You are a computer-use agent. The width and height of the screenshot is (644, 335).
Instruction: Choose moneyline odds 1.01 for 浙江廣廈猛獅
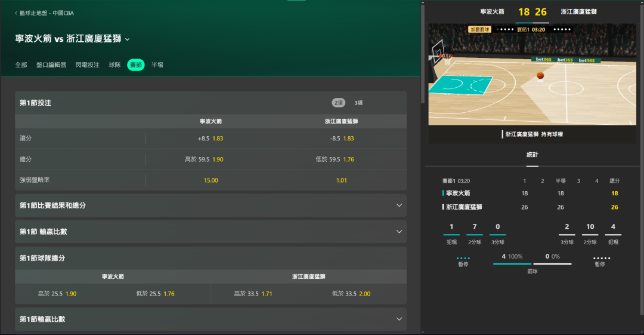342,180
